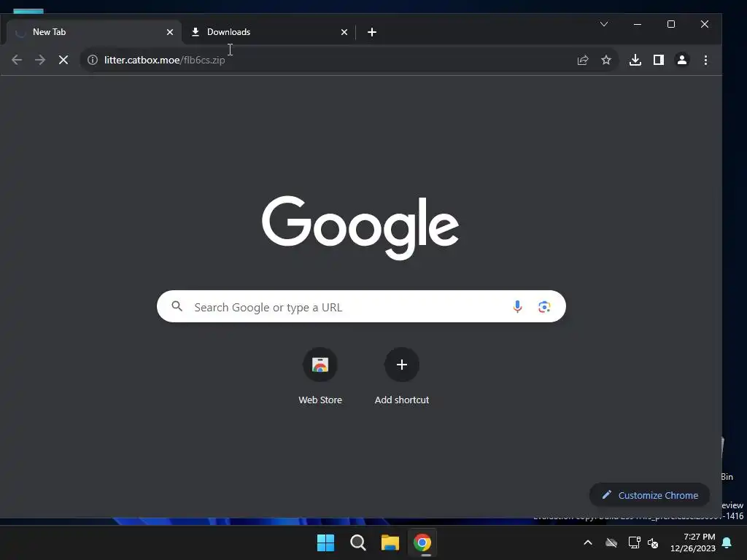The image size is (747, 560).
Task: Click the Google logo
Action: tap(360, 227)
